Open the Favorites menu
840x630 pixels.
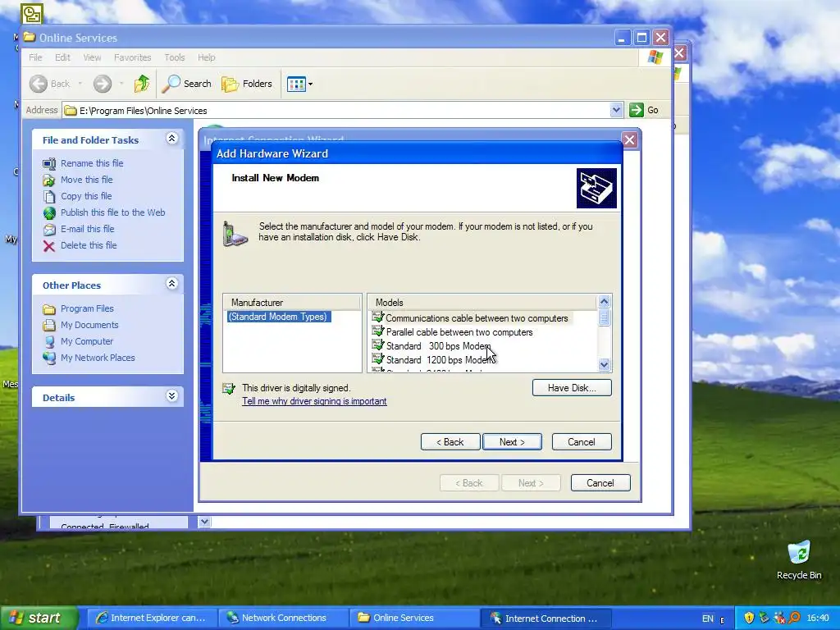[x=132, y=57]
